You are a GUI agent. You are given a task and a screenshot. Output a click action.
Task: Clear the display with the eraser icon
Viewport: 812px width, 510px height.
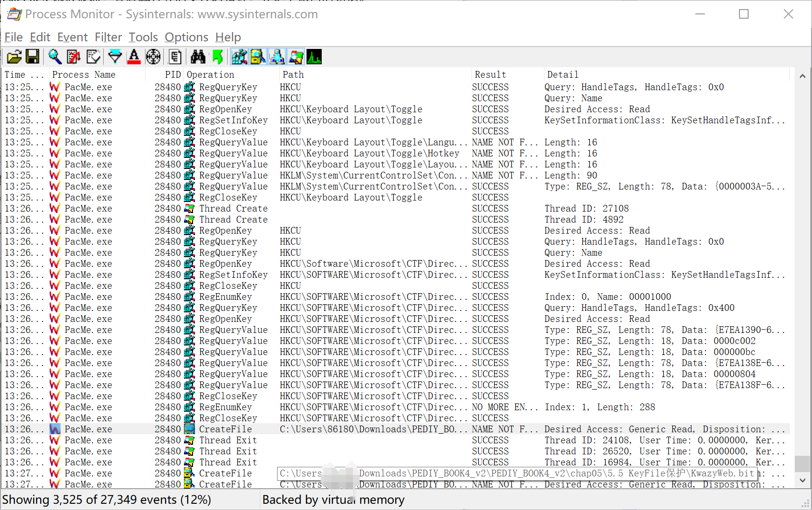(x=93, y=57)
